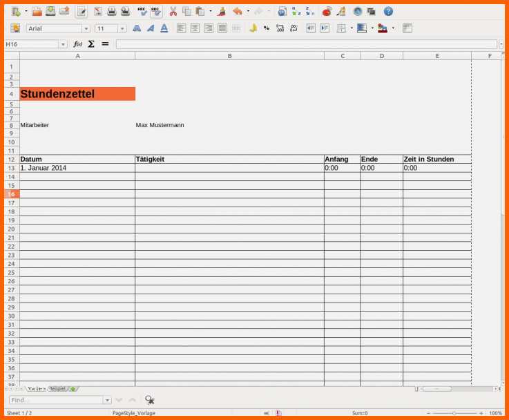This screenshot has height=420, width=509.
Task: Insert a chart with the chart icon
Action: pos(327,12)
